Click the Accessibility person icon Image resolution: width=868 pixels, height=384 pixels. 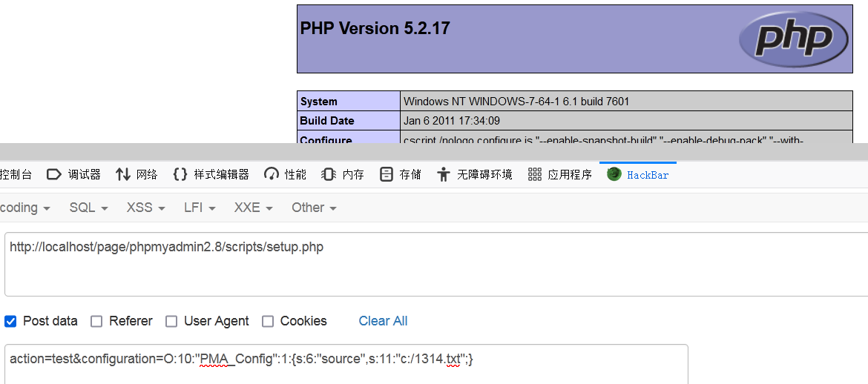444,175
